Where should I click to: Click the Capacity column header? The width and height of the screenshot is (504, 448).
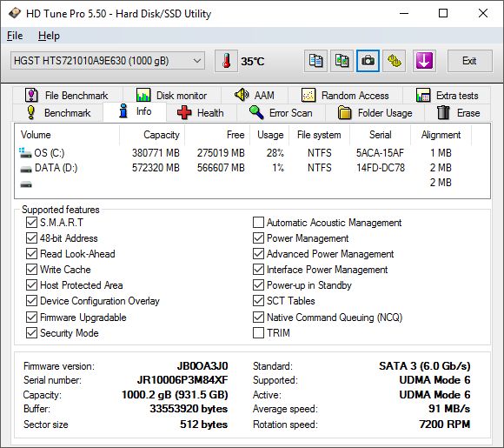click(x=152, y=135)
